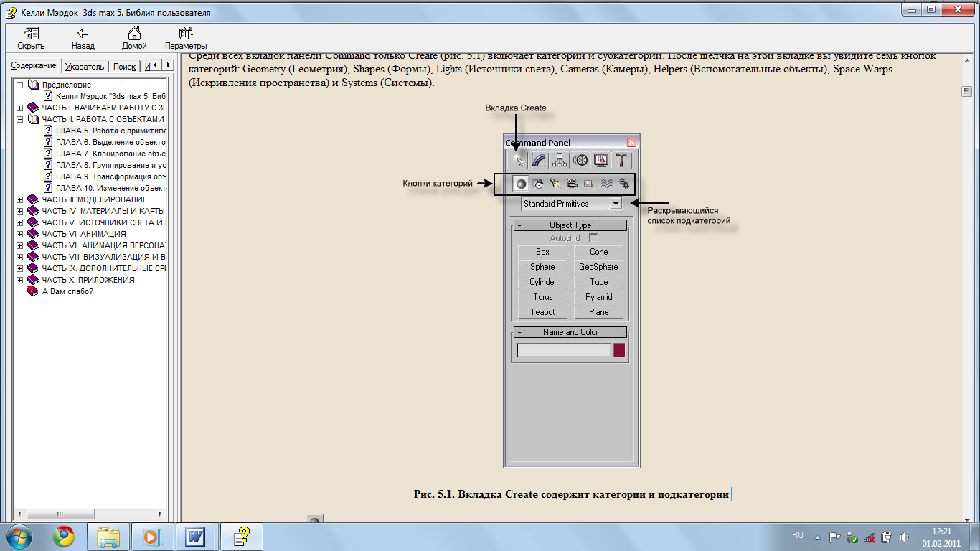Collapse ЧАСТЬ II. РАБОТА С ОБЪЕКТАМИ node
The width and height of the screenshot is (980, 551).
click(19, 119)
